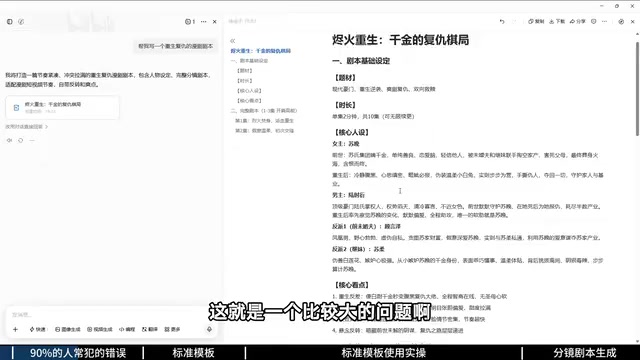Share the document with 分享 button
Screen dimensions: 640x360
click(578, 22)
